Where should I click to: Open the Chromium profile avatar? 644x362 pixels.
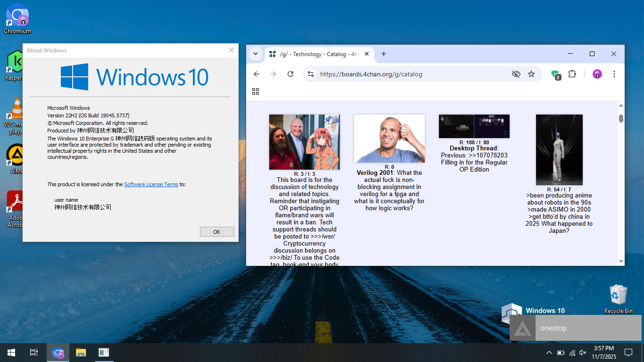597,74
